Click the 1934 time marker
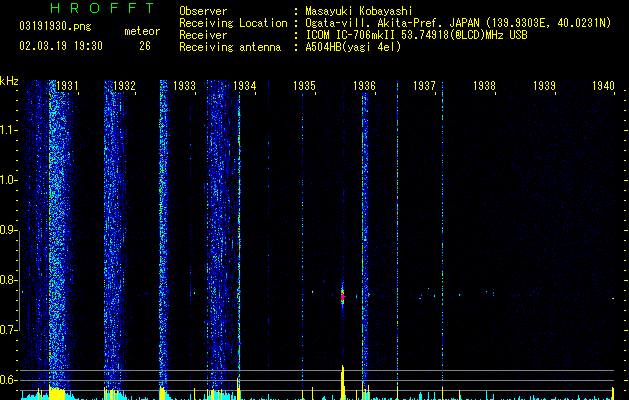 click(244, 86)
